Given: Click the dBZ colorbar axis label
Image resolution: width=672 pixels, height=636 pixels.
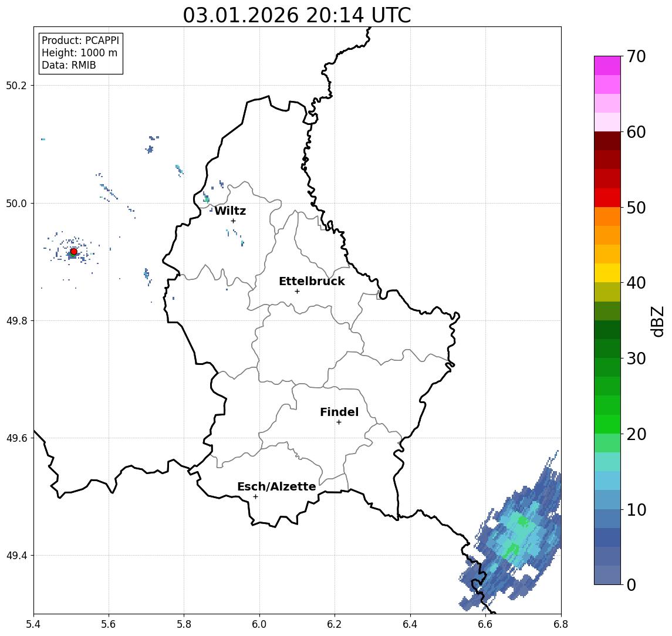Looking at the screenshot, I should [657, 321].
